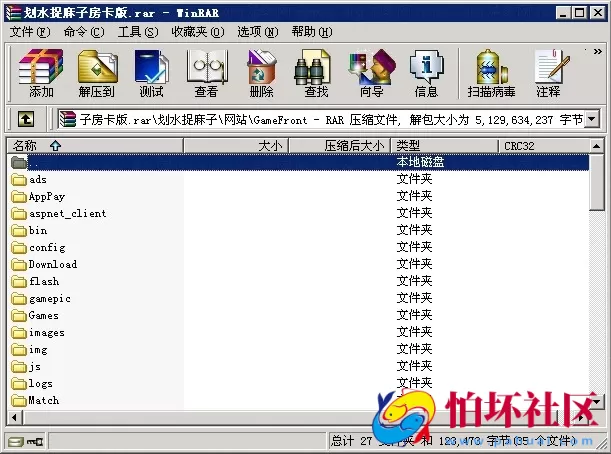
Task: Select the Games folder icon
Action: point(19,316)
